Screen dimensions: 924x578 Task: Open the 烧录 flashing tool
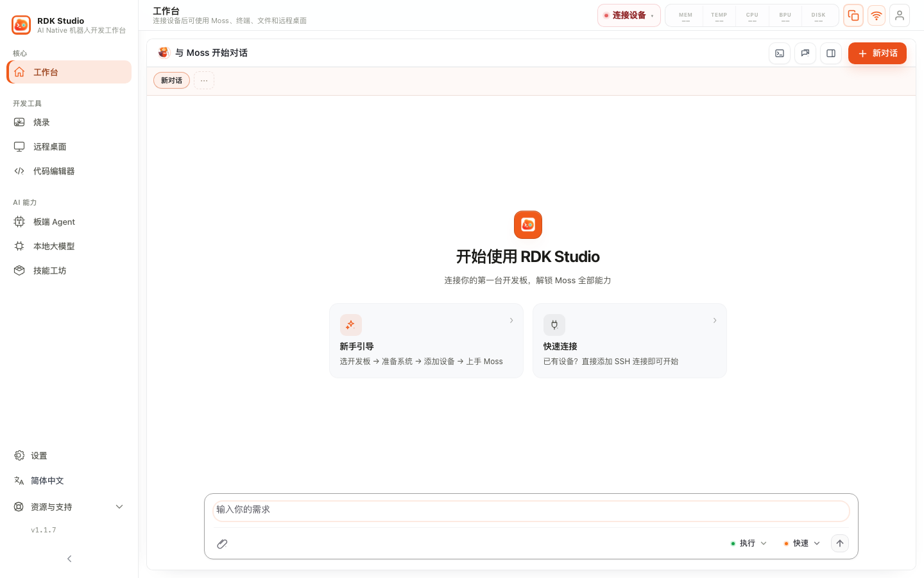[x=69, y=122]
